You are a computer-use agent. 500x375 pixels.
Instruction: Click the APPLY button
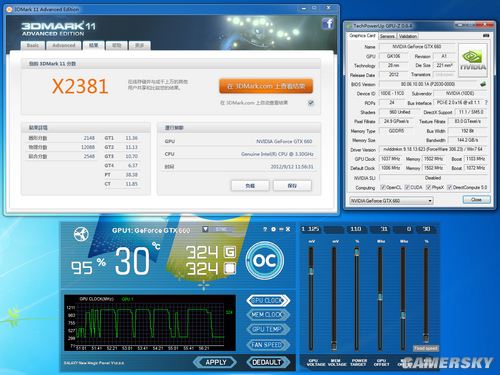point(216,362)
